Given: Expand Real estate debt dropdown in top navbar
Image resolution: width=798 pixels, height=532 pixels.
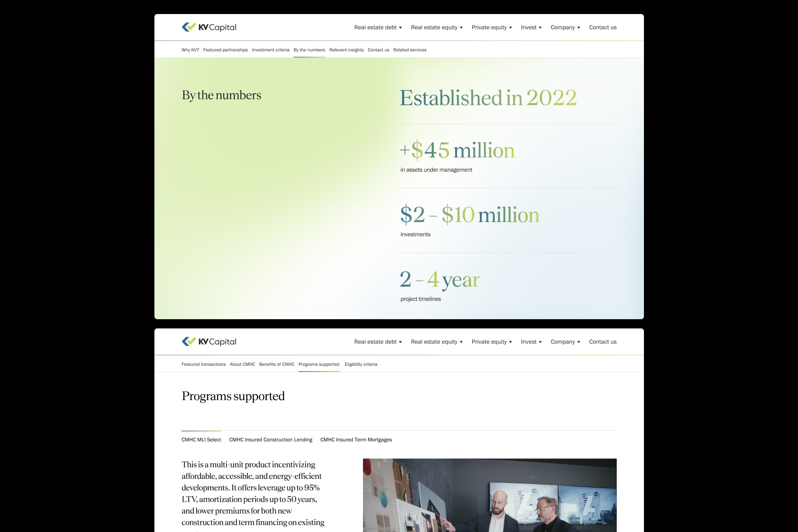Looking at the screenshot, I should tap(378, 27).
